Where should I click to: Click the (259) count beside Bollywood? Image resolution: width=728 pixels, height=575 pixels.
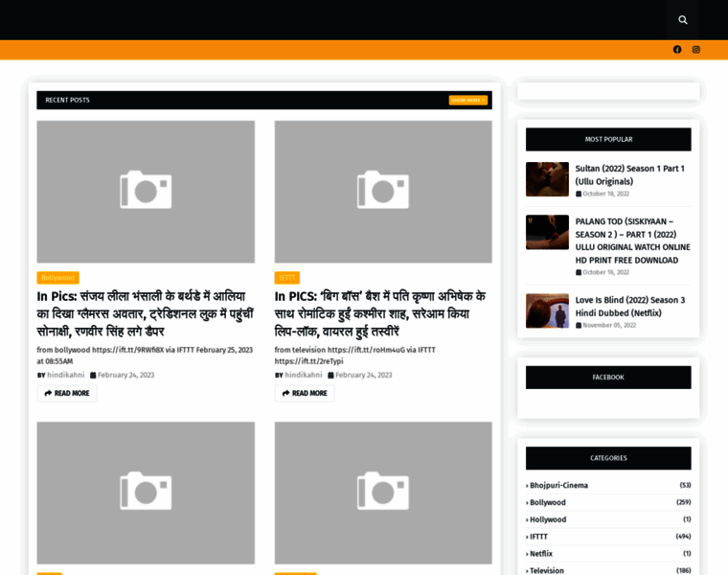[683, 502]
